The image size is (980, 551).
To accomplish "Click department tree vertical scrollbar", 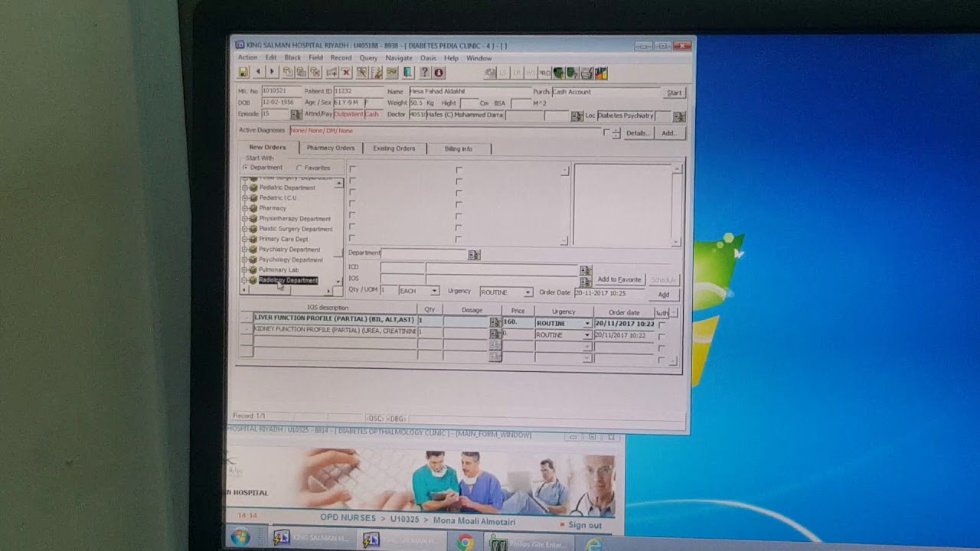I will (338, 233).
